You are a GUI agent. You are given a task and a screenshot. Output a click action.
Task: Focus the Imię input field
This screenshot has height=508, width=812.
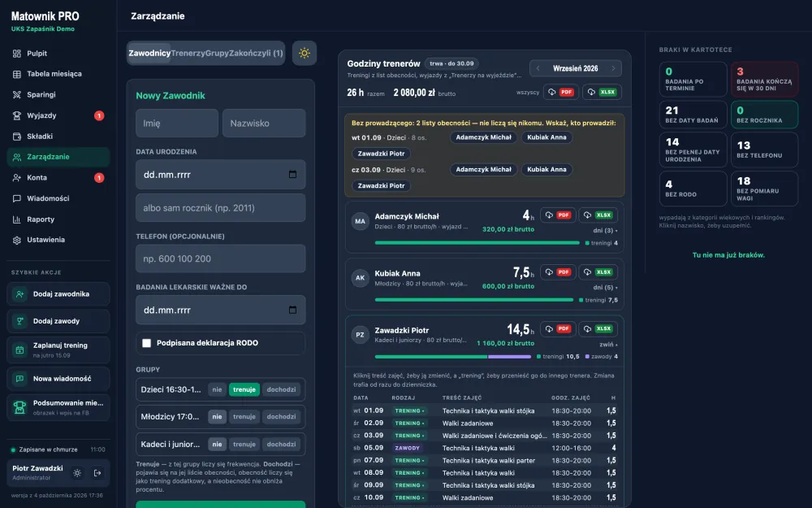[177, 124]
